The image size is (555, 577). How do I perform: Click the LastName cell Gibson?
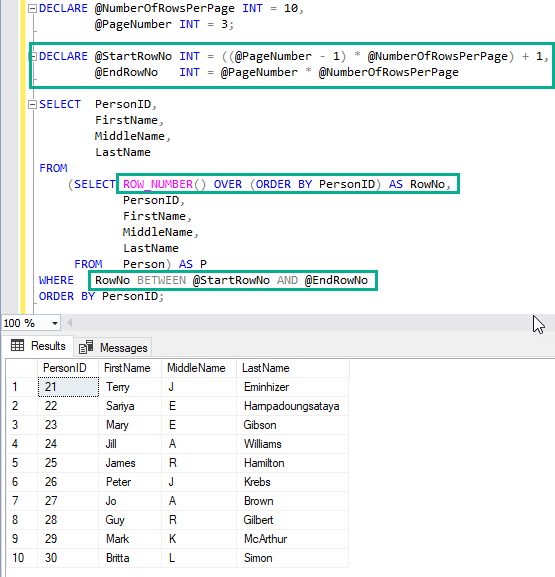coord(293,425)
